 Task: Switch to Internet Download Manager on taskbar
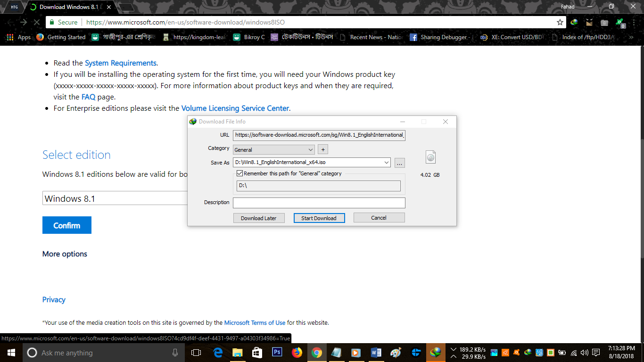(x=435, y=353)
